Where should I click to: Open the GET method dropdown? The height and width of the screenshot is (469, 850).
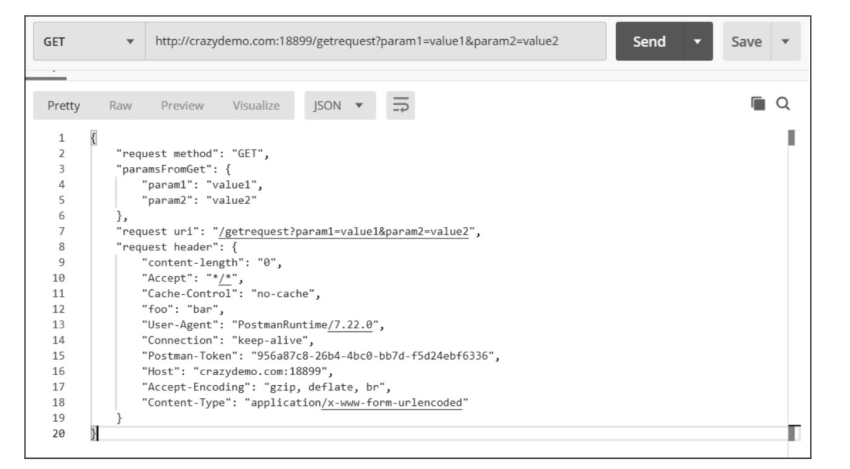pyautogui.click(x=89, y=42)
